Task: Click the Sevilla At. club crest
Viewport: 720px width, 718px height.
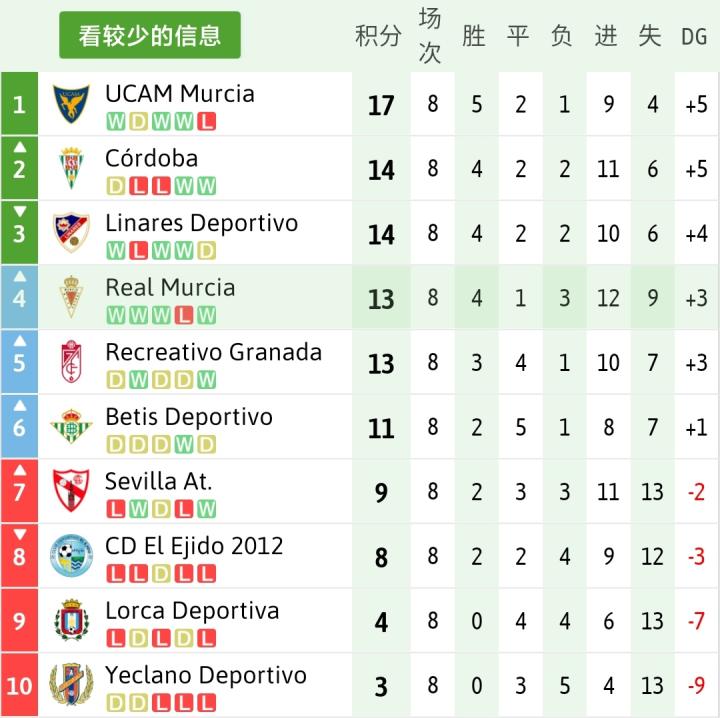Action: point(71,491)
